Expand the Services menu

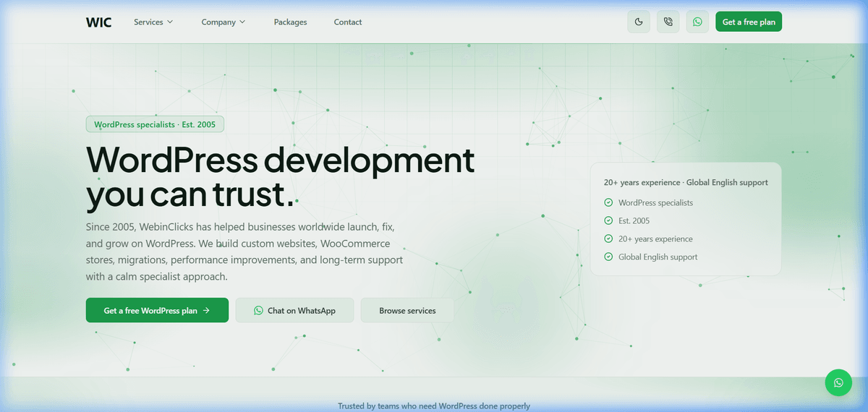coord(153,22)
